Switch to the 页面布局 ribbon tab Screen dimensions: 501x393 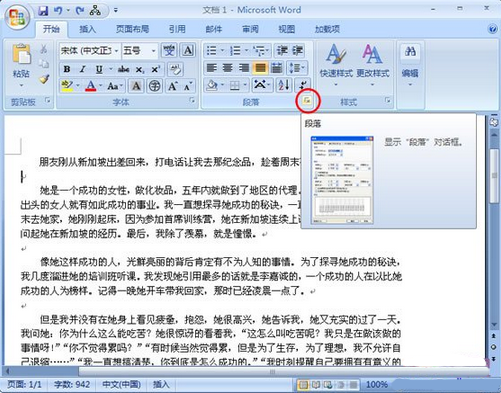click(132, 29)
